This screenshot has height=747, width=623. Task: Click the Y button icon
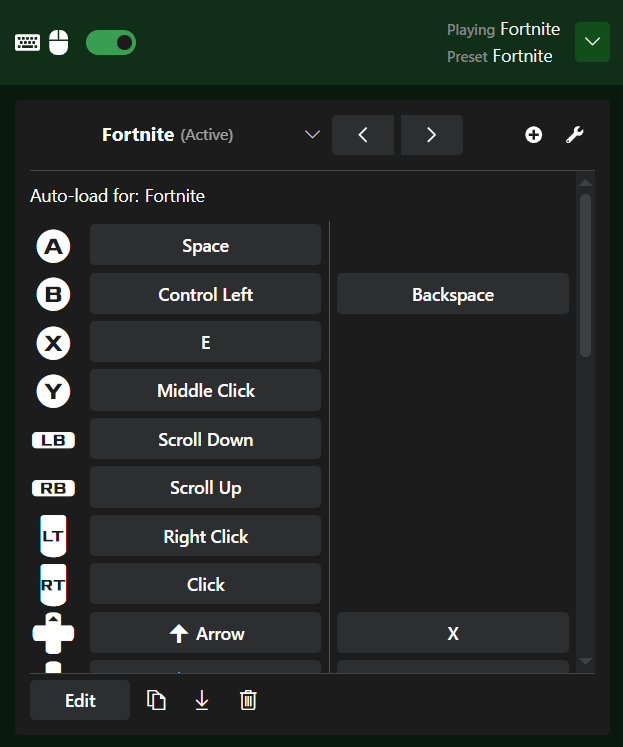tap(53, 391)
